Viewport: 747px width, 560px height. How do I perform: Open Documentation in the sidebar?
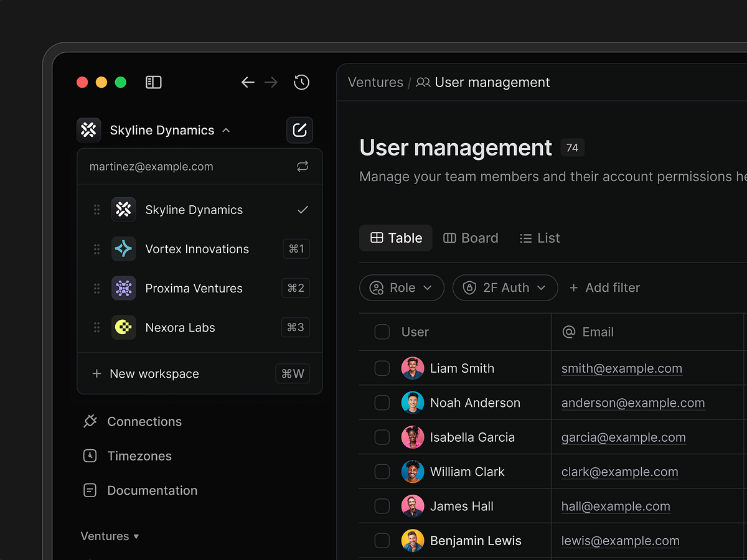(140, 490)
